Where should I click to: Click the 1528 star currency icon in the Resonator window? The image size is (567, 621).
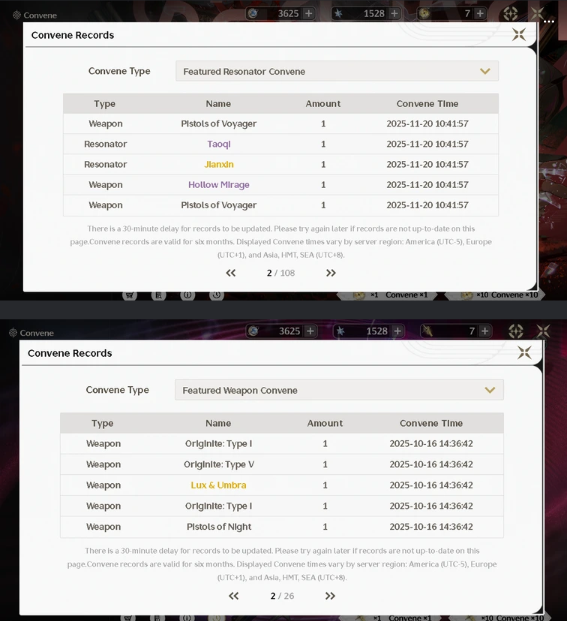tap(338, 13)
